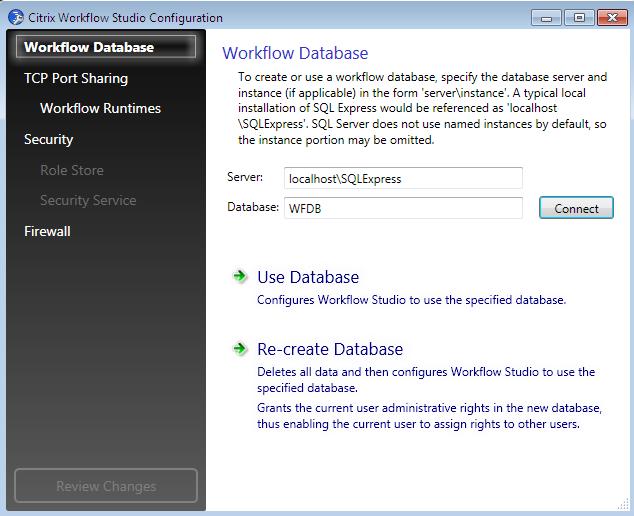The height and width of the screenshot is (516, 634).
Task: Open the Firewall section
Action: coord(47,231)
